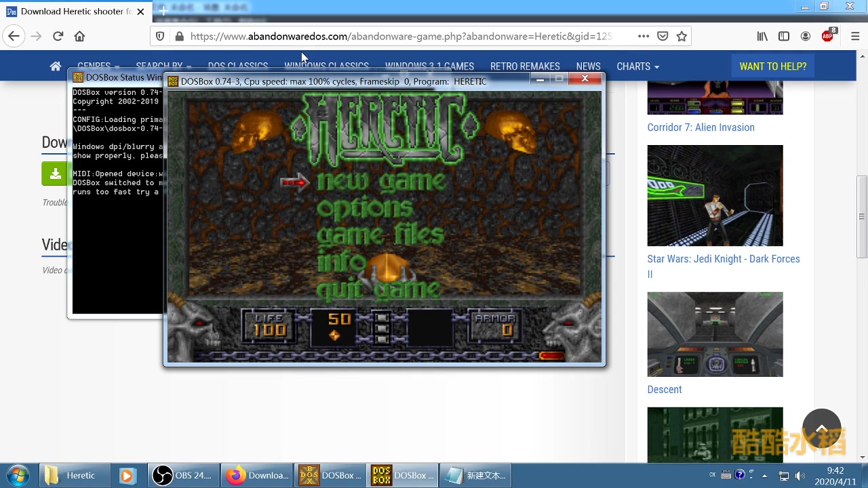The width and height of the screenshot is (868, 488).
Task: Open page actions three-dot menu
Action: (644, 37)
